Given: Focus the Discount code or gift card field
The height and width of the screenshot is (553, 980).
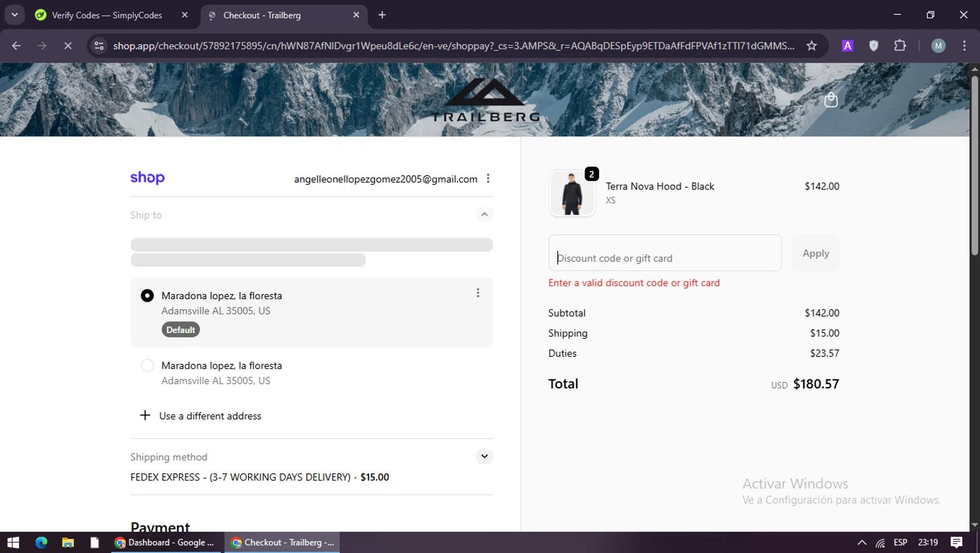Looking at the screenshot, I should [x=665, y=253].
